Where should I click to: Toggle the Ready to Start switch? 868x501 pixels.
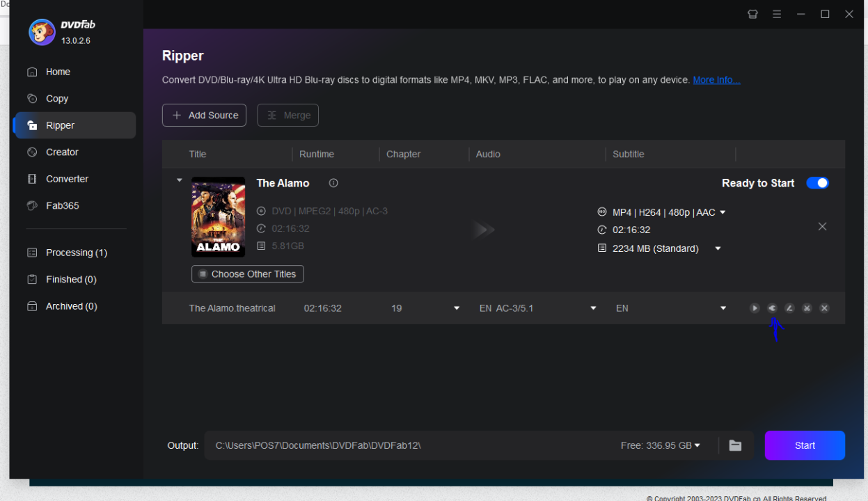[817, 183]
